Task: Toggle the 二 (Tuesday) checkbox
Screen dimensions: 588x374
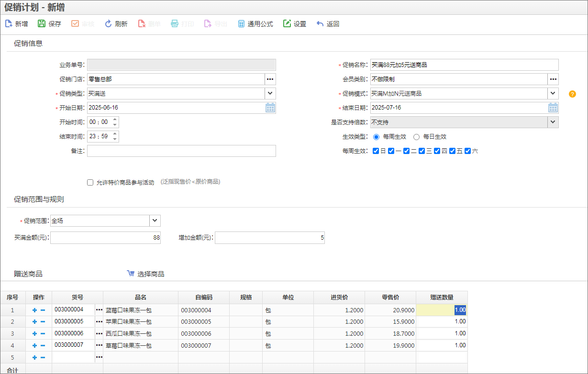Action: (x=407, y=151)
